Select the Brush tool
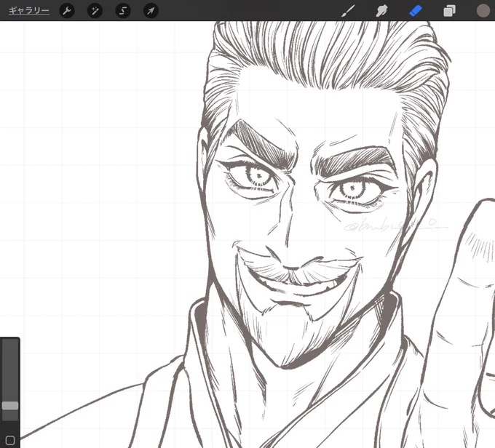This screenshot has width=495, height=448. click(348, 11)
